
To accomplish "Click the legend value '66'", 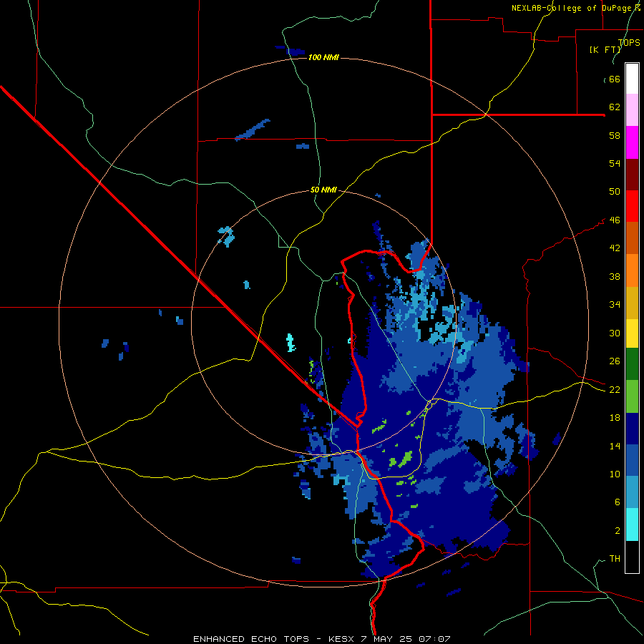I will (615, 79).
